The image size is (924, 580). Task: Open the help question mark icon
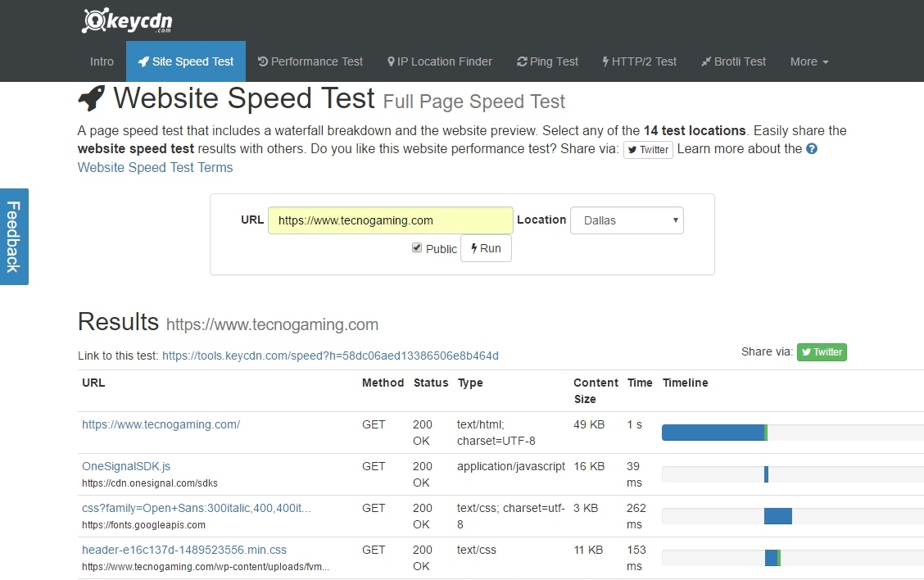[x=812, y=148]
